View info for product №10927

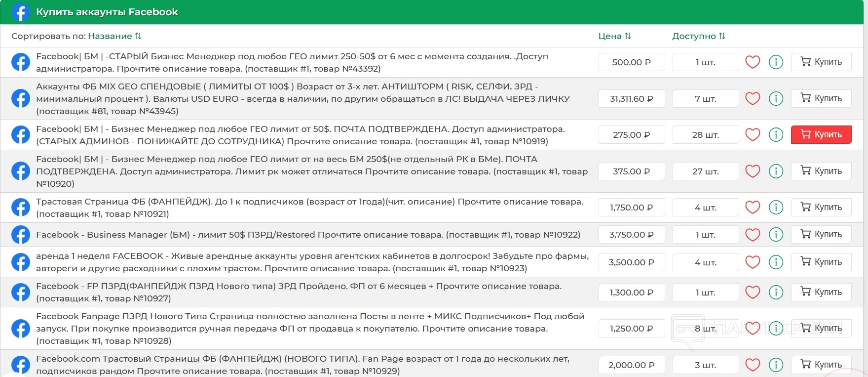[x=776, y=293]
